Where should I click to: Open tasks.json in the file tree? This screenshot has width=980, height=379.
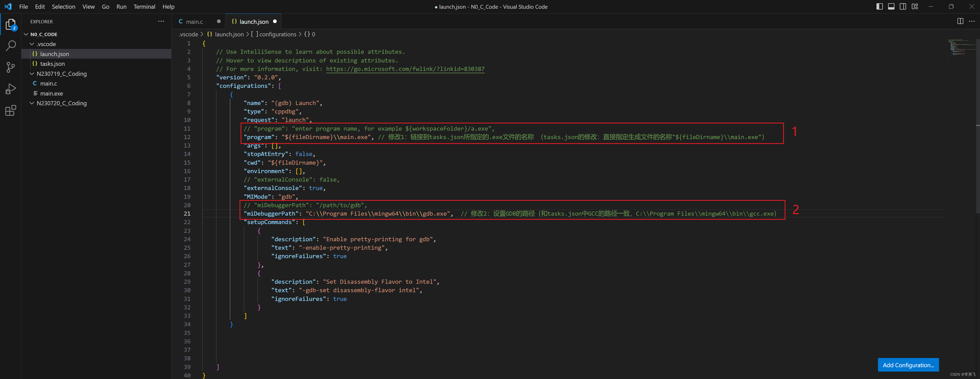[x=52, y=64]
